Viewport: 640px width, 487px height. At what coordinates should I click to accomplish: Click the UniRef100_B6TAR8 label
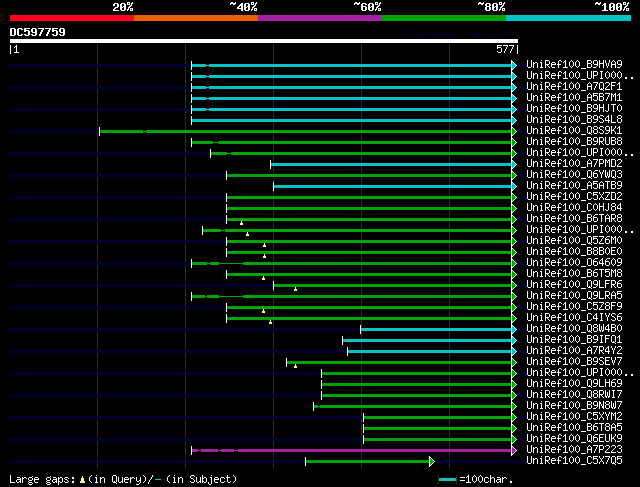[574, 219]
